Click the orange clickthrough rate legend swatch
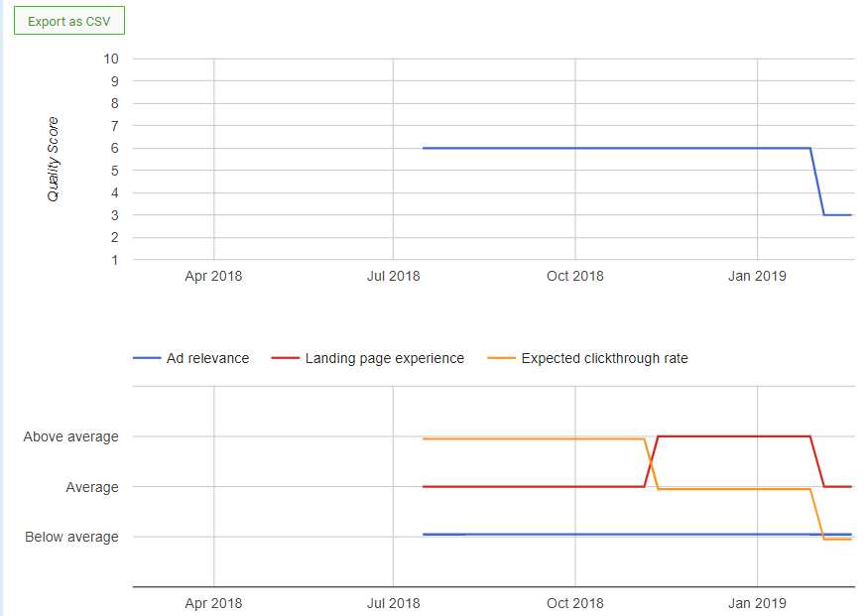This screenshot has width=866, height=616. point(502,359)
